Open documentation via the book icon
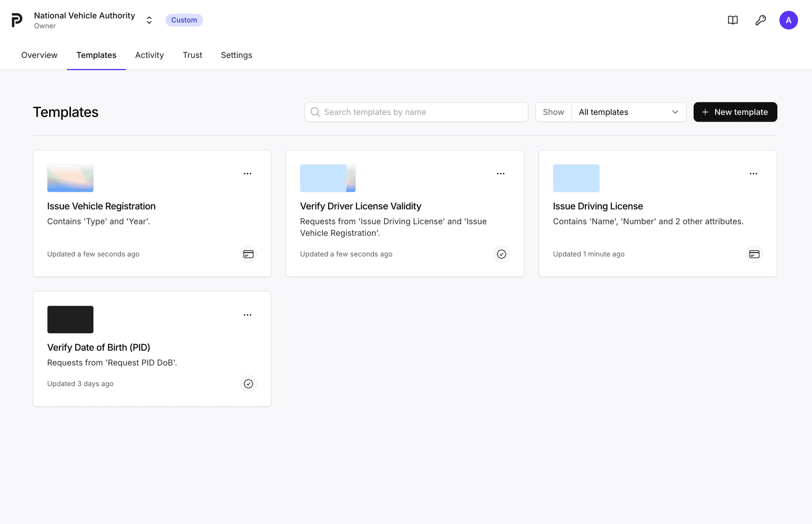The image size is (812, 524). pos(733,20)
